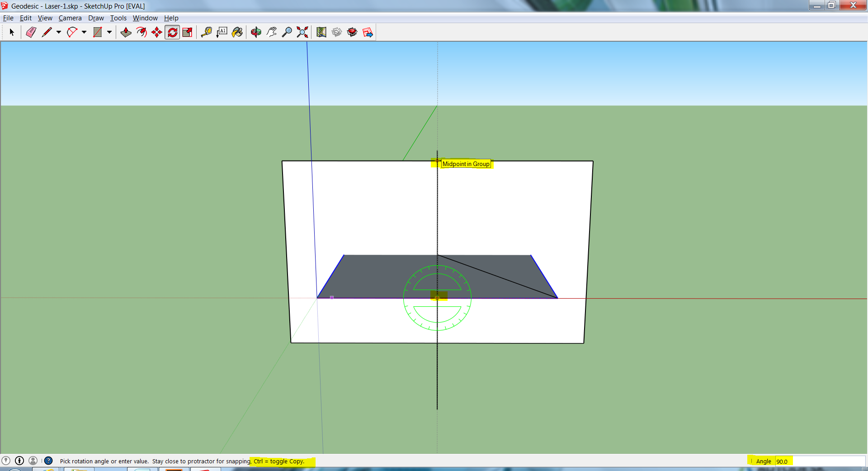Select the Text label tool
Image resolution: width=868 pixels, height=471 pixels.
point(222,32)
